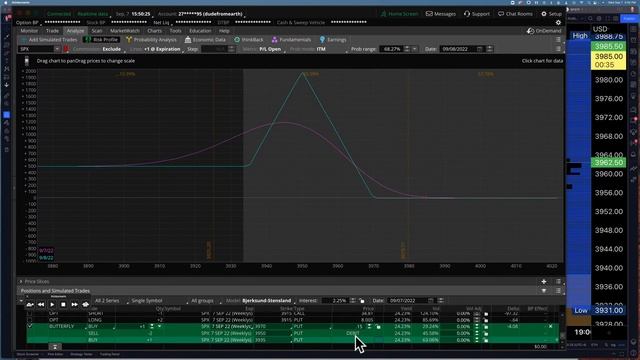Toggle vol adj lock on 3970 PUT row
The image size is (640, 360).
coord(486,327)
